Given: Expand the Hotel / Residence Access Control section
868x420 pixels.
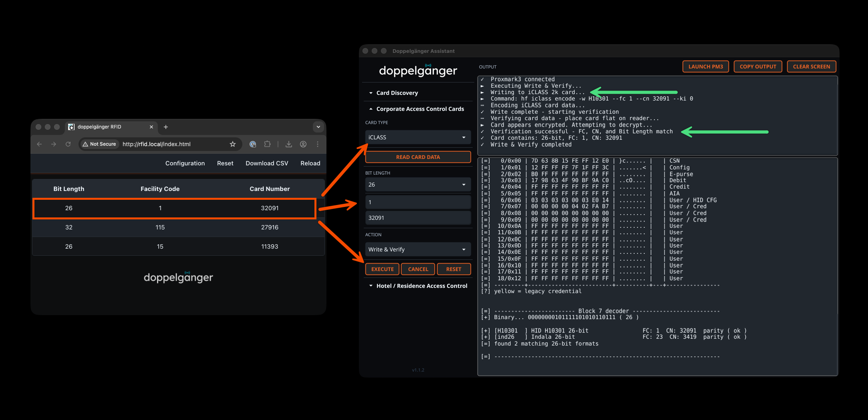Looking at the screenshot, I should click(x=421, y=285).
